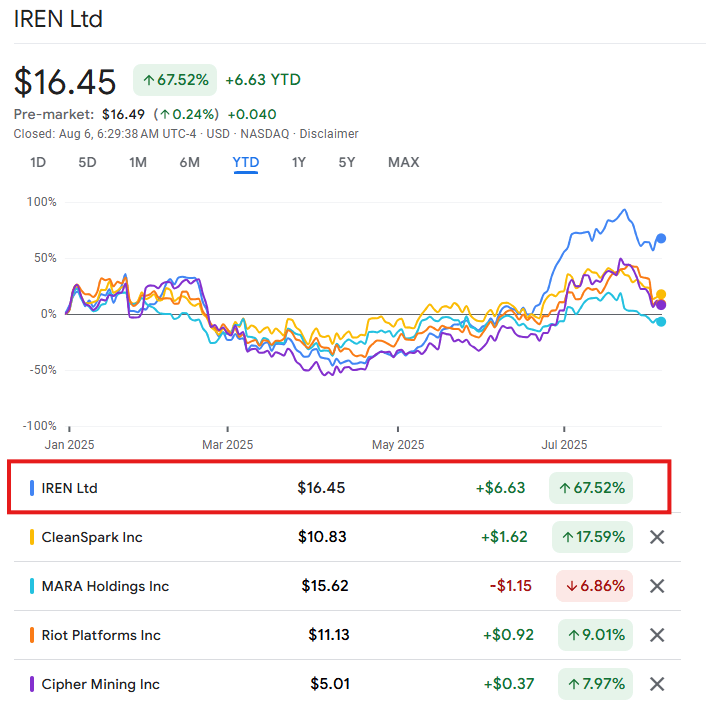Show MAX price history
Image resolution: width=706 pixels, height=705 pixels.
click(x=403, y=162)
